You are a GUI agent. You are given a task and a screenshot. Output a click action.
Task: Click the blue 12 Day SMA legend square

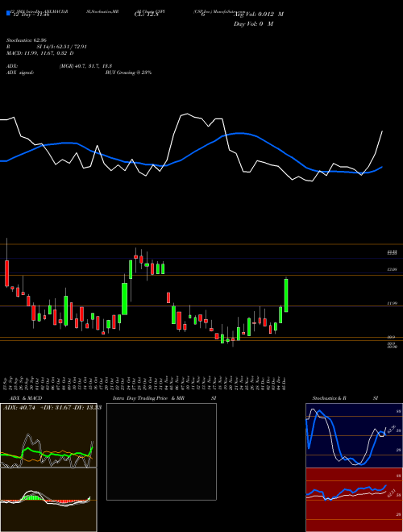[x=8, y=13]
